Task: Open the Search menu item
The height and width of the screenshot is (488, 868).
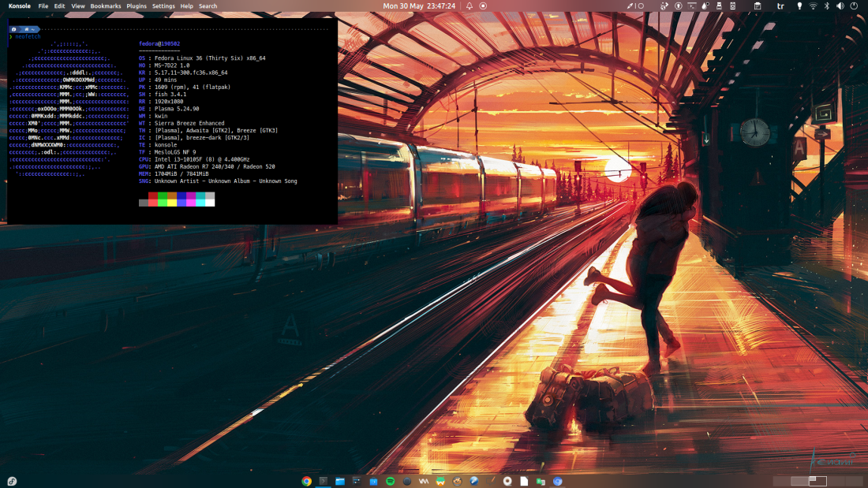Action: click(208, 6)
